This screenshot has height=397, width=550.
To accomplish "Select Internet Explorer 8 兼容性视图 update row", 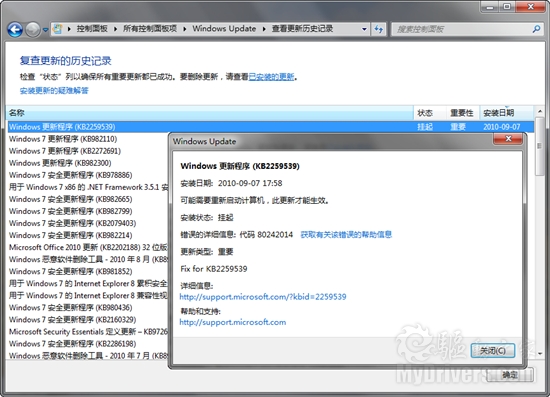I will click(88, 295).
